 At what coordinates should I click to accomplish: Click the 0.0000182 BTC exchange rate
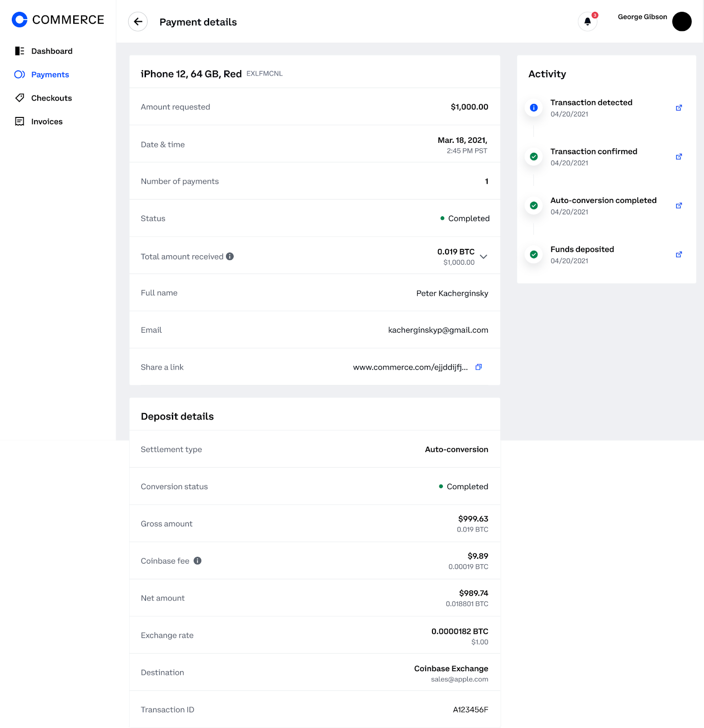coord(460,632)
